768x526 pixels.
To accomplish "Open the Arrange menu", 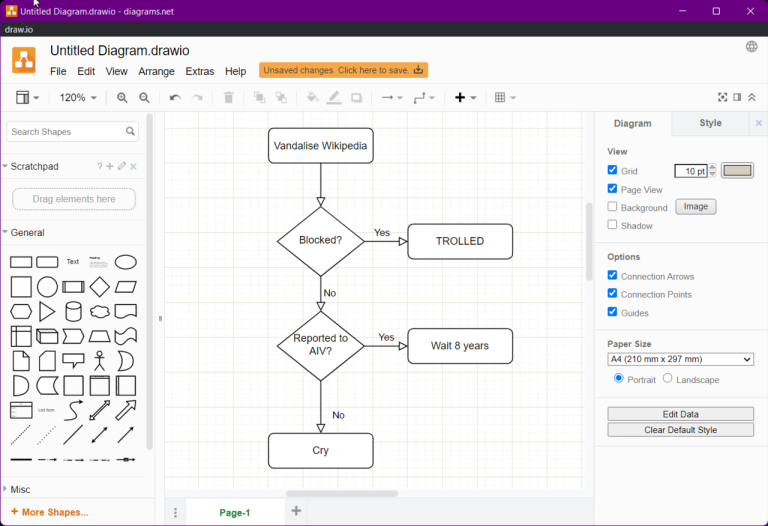I will coord(156,72).
